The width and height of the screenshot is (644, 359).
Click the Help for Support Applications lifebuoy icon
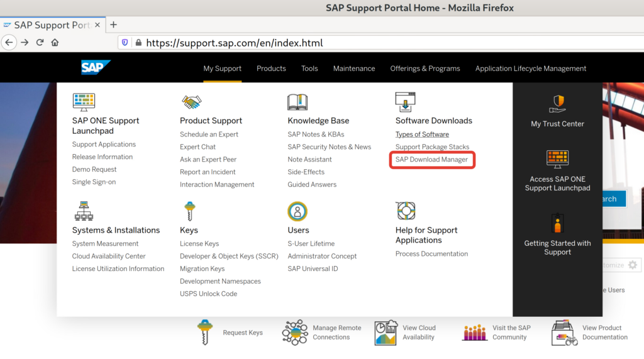tap(406, 211)
